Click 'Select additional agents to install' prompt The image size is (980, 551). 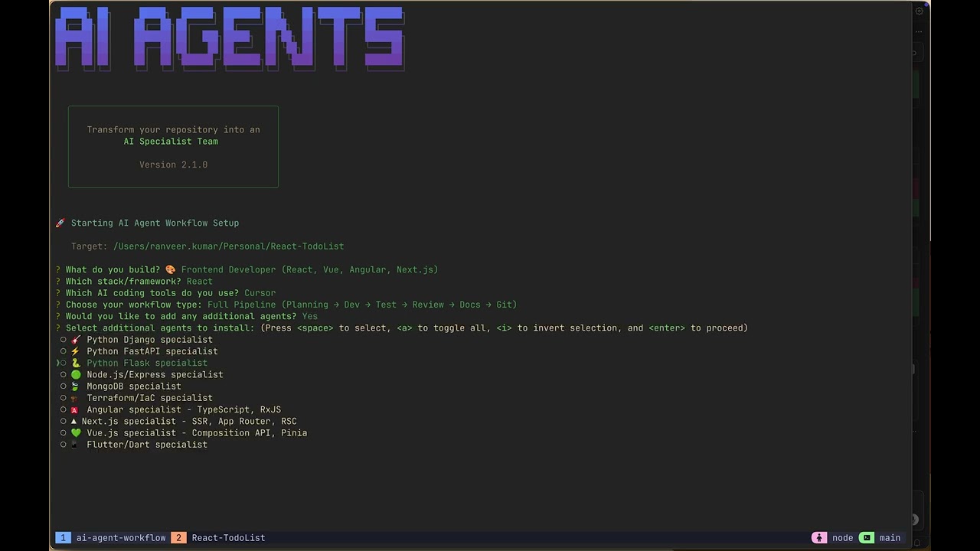pos(160,328)
